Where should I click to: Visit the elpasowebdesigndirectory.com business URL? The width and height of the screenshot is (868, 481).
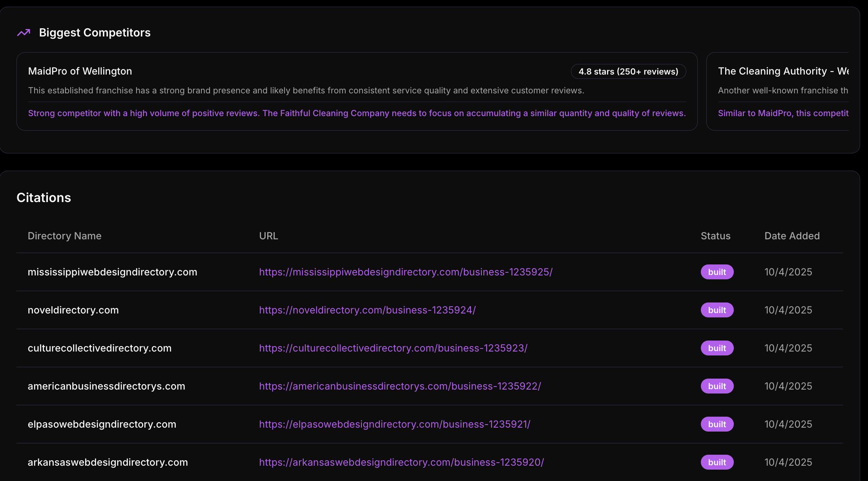click(x=394, y=424)
